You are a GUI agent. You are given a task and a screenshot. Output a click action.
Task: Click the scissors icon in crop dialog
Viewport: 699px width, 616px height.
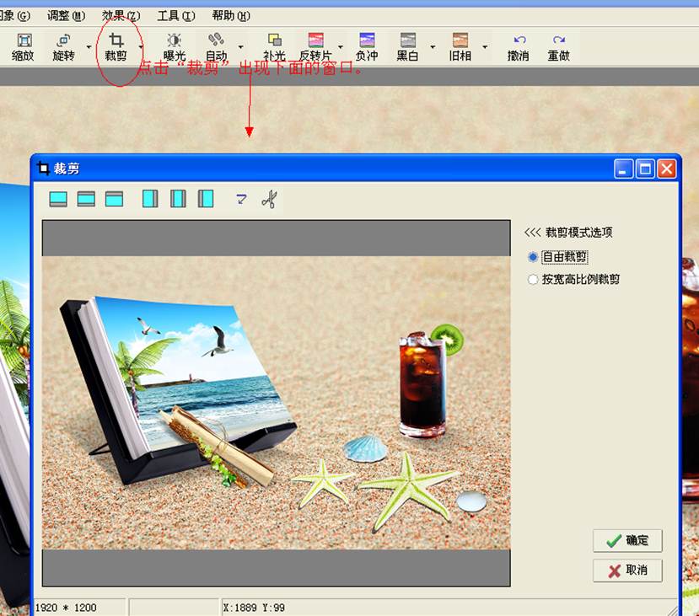pyautogui.click(x=269, y=199)
